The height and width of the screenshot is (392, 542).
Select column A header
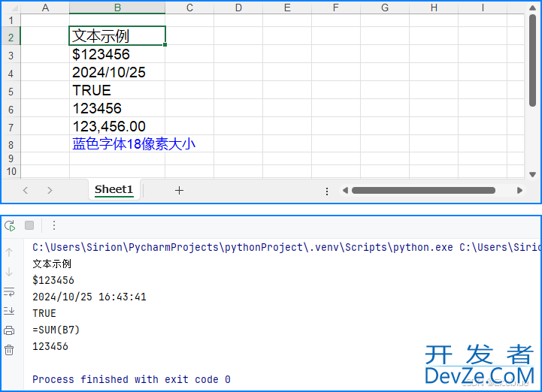coord(45,8)
